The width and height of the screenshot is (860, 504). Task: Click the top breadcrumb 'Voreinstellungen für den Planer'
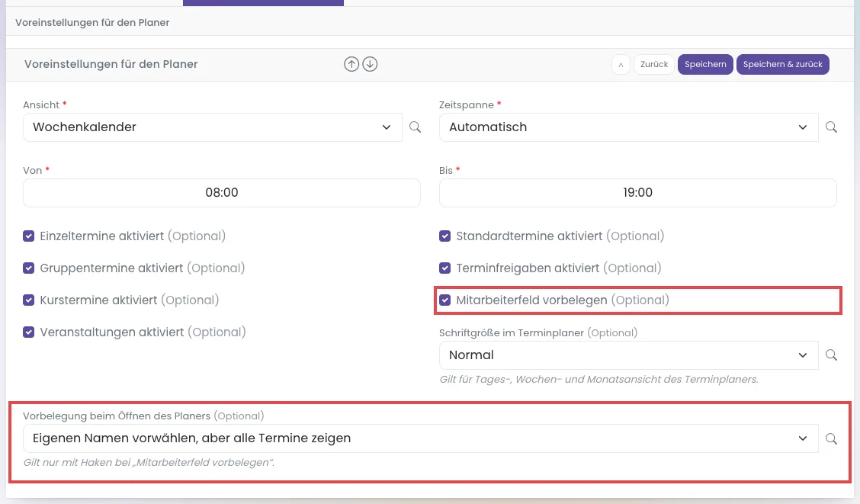click(x=92, y=22)
